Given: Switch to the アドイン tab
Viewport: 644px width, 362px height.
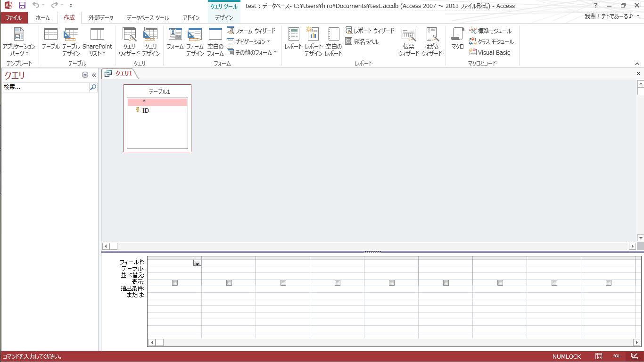Looking at the screenshot, I should click(x=191, y=18).
